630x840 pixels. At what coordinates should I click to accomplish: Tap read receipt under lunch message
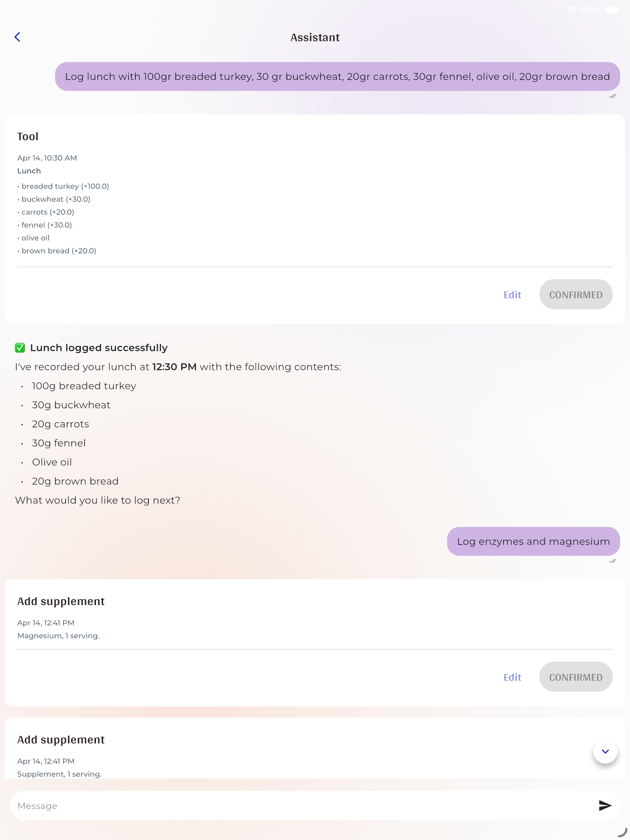[x=612, y=96]
